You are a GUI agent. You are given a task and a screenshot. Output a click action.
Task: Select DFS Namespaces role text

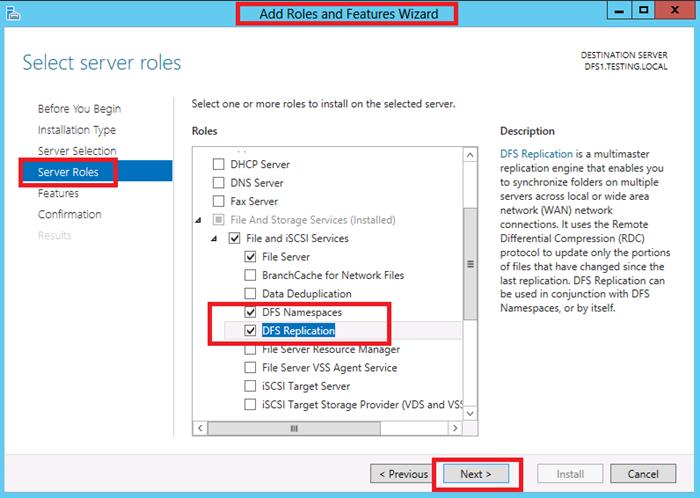pyautogui.click(x=302, y=312)
